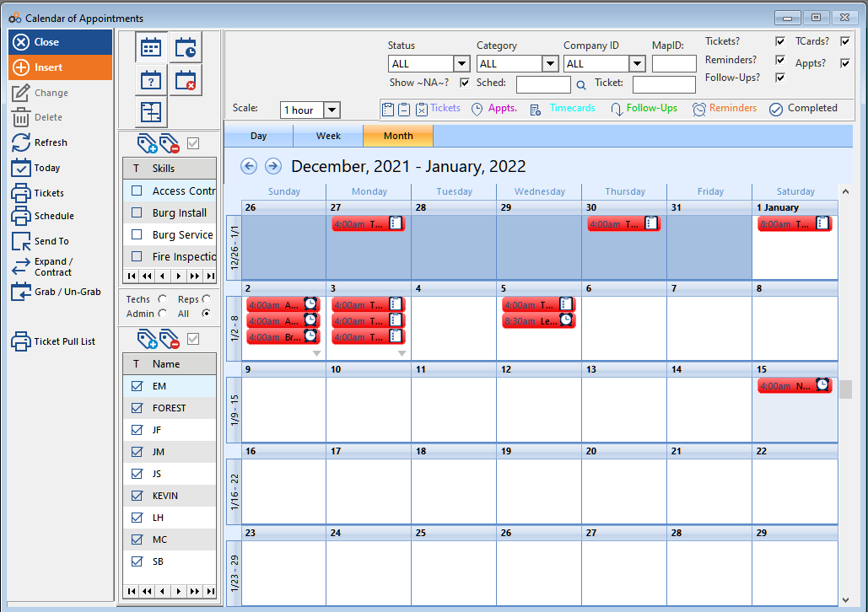Click the remove-tag icon above Name list
868x612 pixels.
170,340
